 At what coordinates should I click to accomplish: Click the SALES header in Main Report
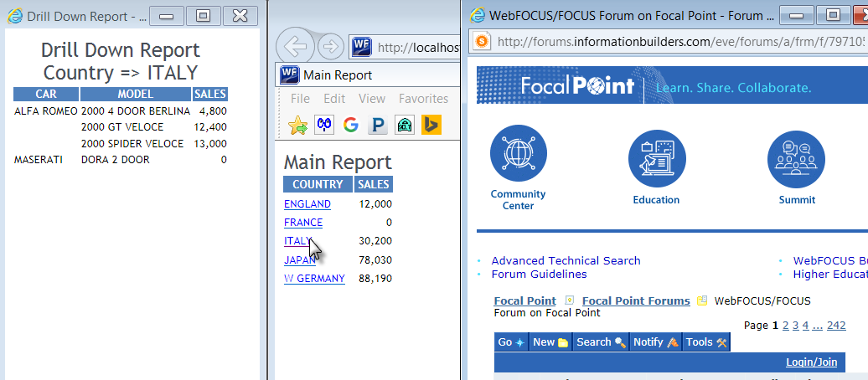[373, 184]
